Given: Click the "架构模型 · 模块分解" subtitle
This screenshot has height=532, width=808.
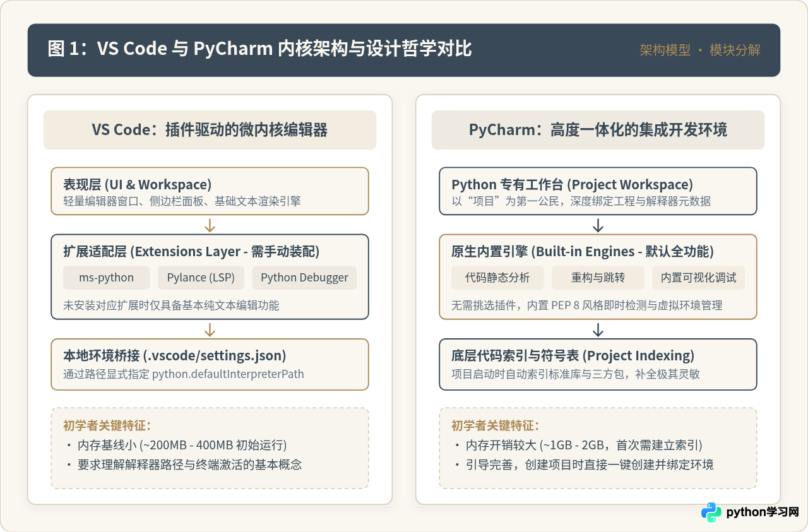Looking at the screenshot, I should 700,50.
